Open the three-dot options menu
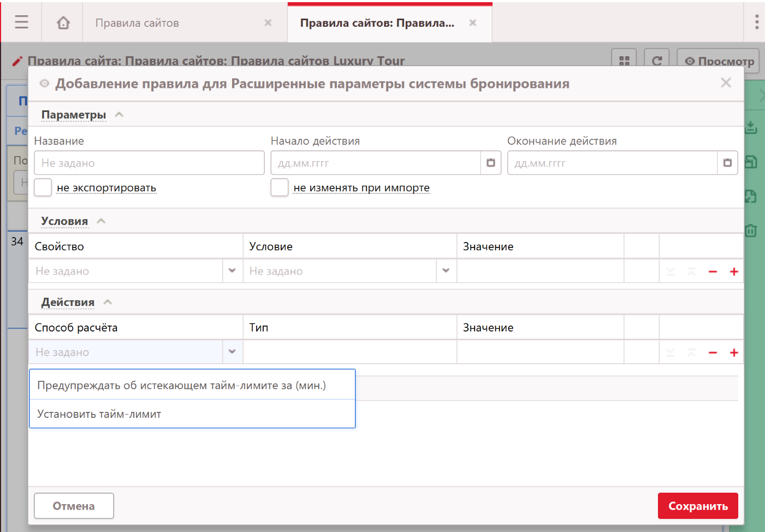 pyautogui.click(x=756, y=22)
